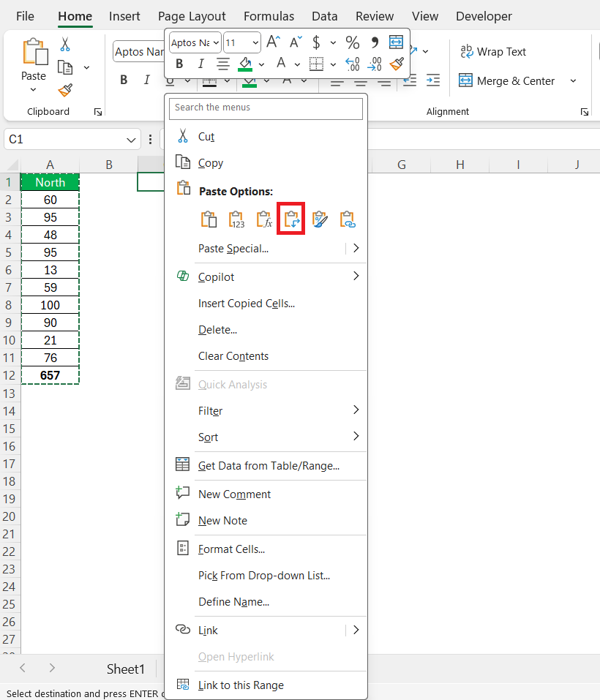Click the ribbon Format Painter icon
Image resolution: width=600 pixels, height=700 pixels.
[x=65, y=90]
